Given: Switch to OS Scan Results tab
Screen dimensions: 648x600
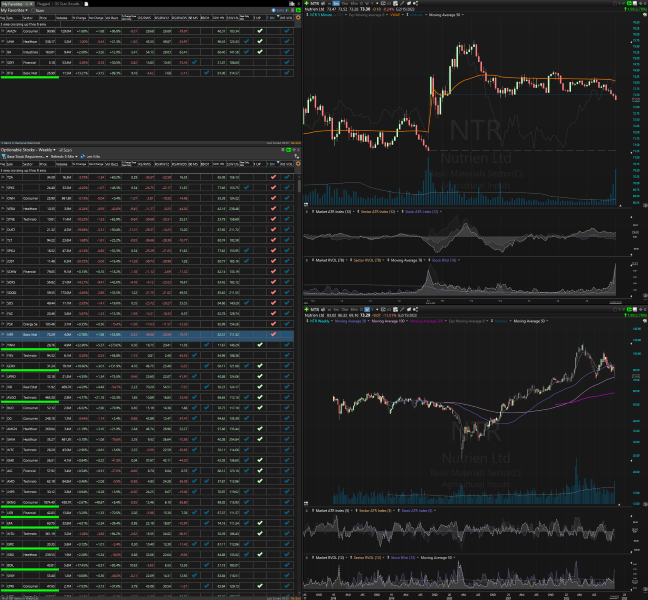Looking at the screenshot, I should click(x=67, y=4).
